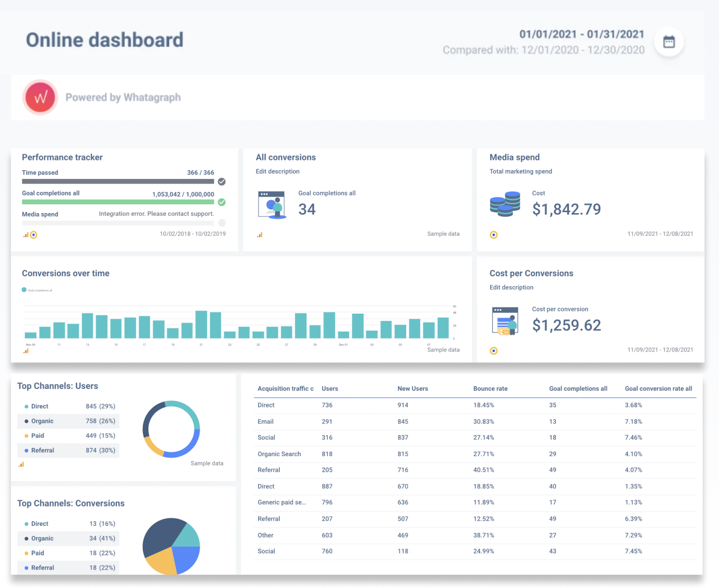Click the Google Ads icon in Performance tracker
Image resolution: width=719 pixels, height=588 pixels.
(34, 235)
